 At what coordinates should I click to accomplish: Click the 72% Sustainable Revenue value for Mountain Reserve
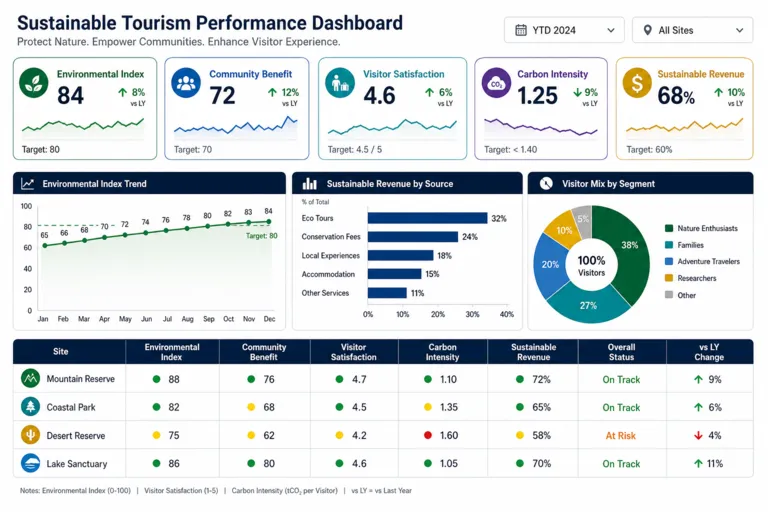[x=541, y=379]
